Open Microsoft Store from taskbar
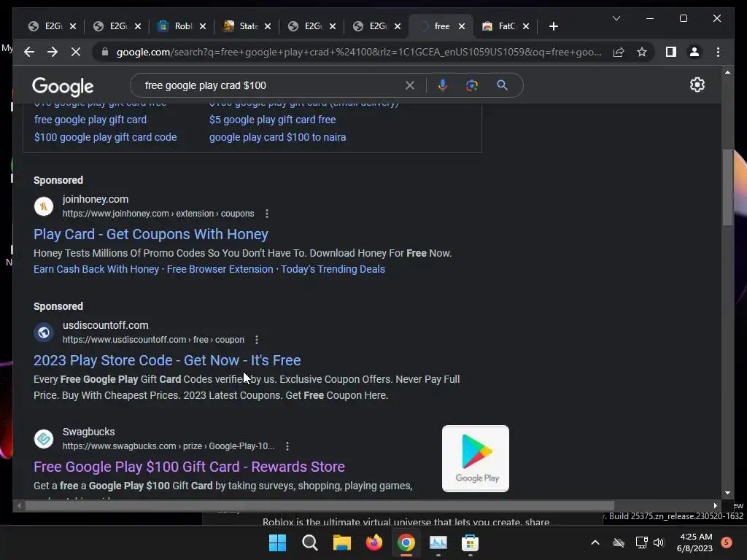This screenshot has width=747, height=560. (x=471, y=542)
